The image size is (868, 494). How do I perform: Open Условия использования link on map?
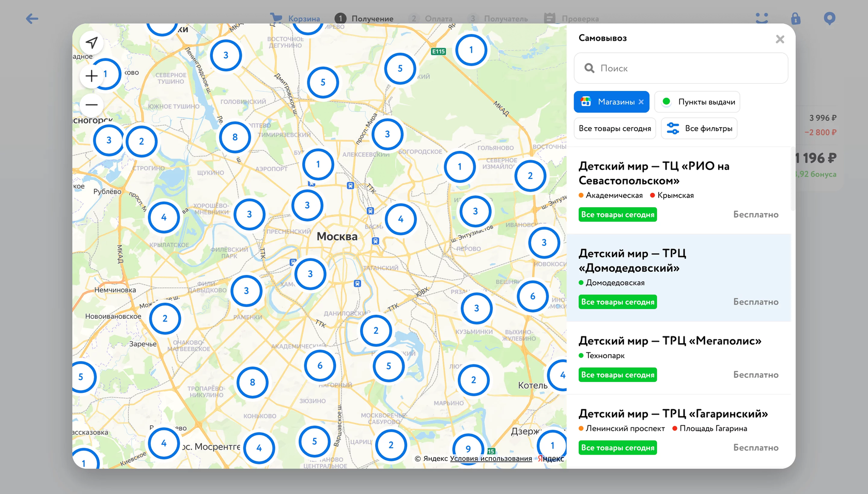click(x=491, y=458)
